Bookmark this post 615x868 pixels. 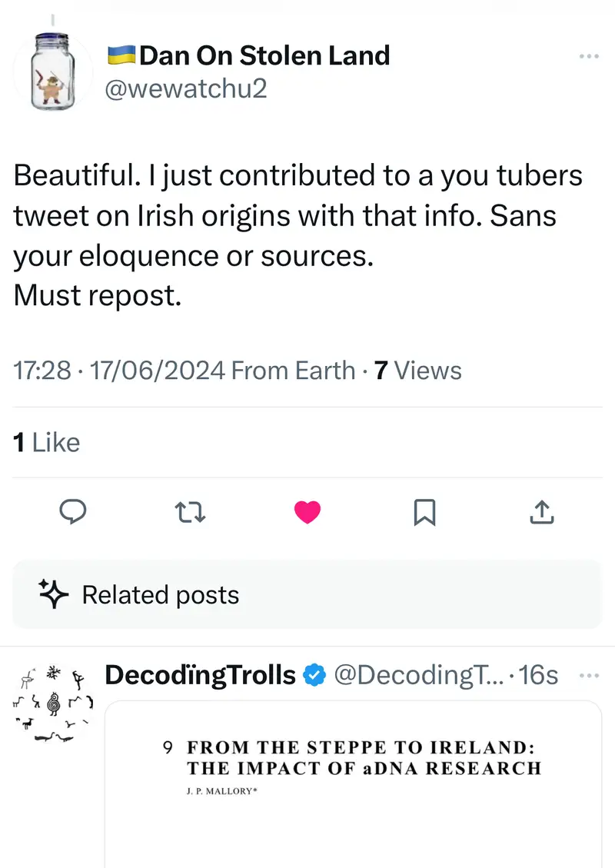tap(424, 512)
